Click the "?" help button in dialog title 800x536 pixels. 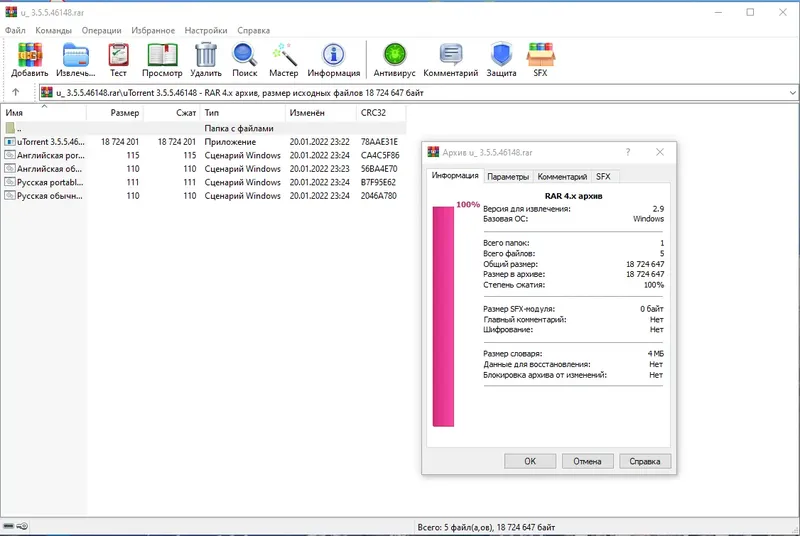[628, 152]
